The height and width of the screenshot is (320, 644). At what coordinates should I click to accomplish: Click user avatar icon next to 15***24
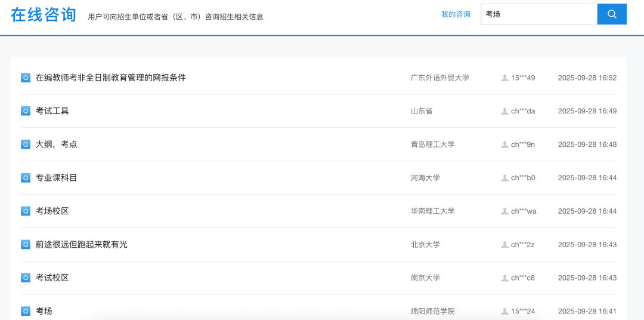(x=505, y=312)
